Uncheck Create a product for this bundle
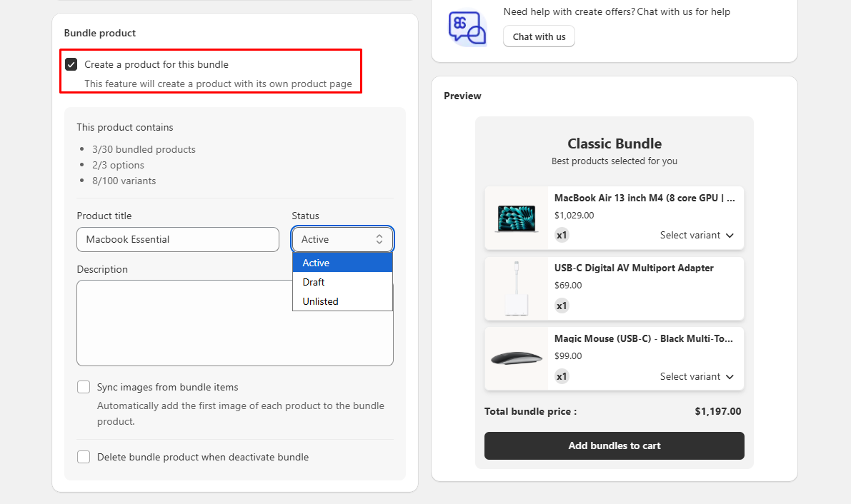Viewport: 851px width, 504px height. pos(71,64)
